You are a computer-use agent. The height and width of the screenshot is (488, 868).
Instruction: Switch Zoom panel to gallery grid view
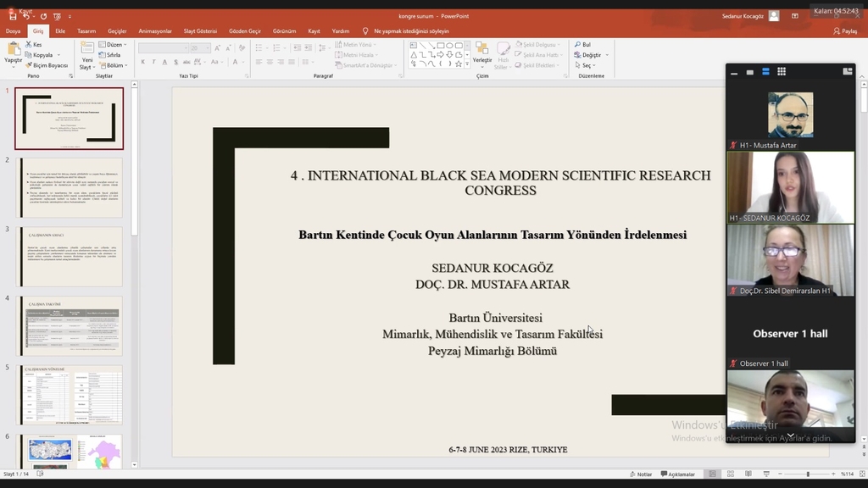(782, 71)
